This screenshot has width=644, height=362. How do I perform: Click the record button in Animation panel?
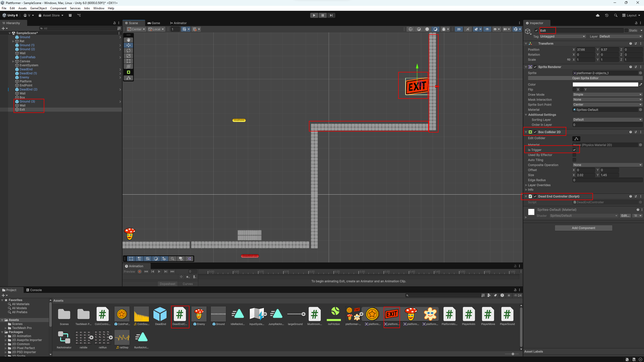pos(140,271)
